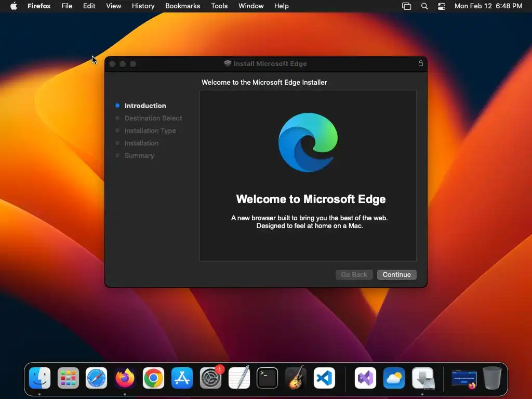Open Finder from the Dock
Screen dimensions: 532x399
pos(39,378)
